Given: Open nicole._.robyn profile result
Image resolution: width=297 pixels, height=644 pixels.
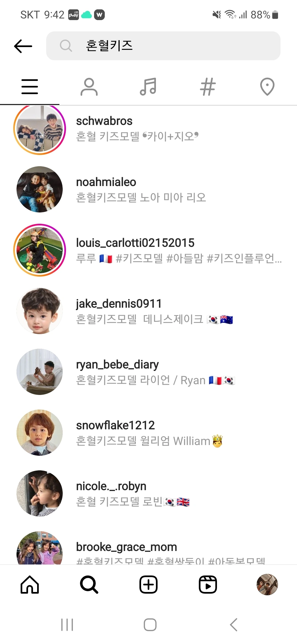Looking at the screenshot, I should point(148,493).
